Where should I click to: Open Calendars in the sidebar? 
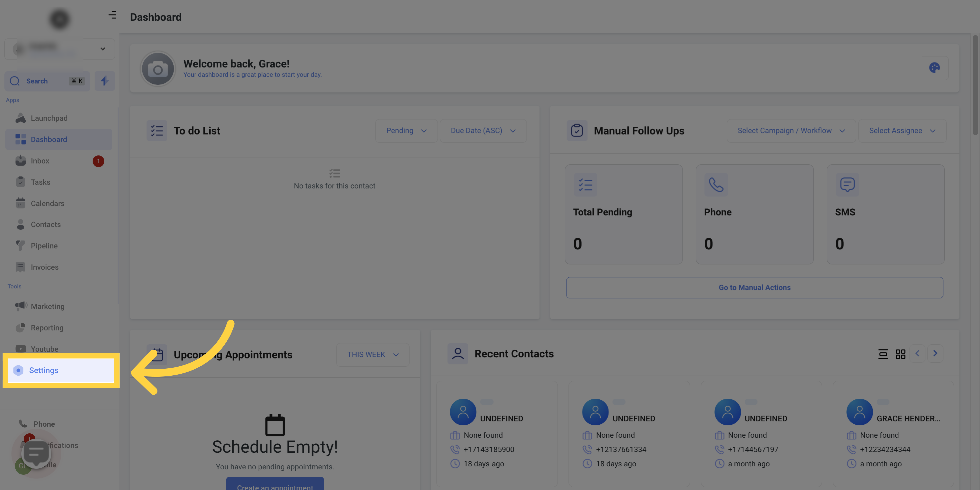(59, 204)
